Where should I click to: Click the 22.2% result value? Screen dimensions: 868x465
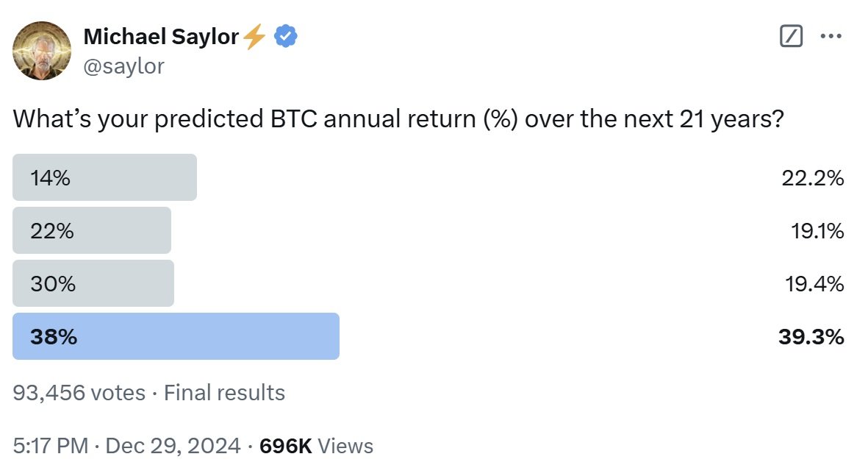click(x=813, y=178)
